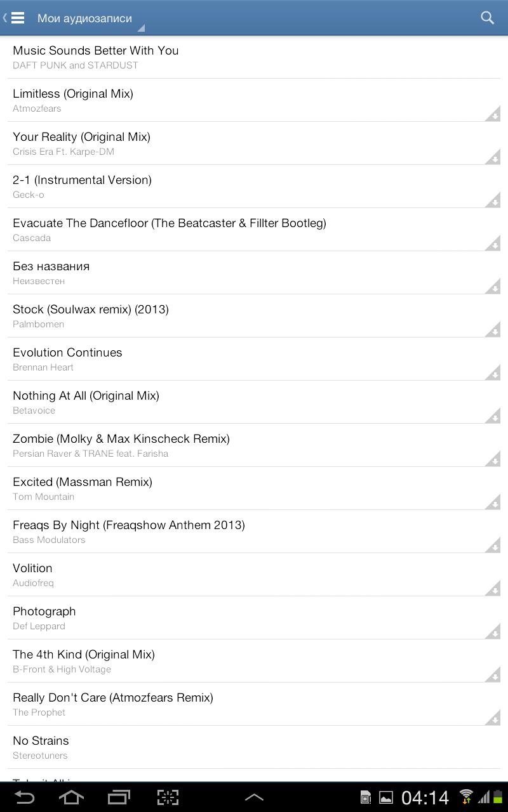Download Really Don't Care (Atmozfears Remix)

point(493,719)
